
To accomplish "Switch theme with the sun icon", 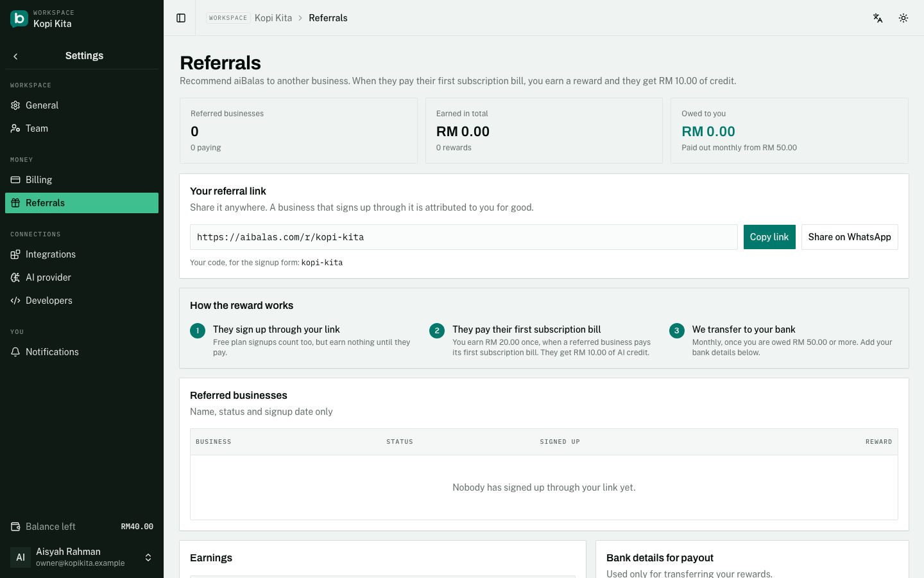I will 903,18.
